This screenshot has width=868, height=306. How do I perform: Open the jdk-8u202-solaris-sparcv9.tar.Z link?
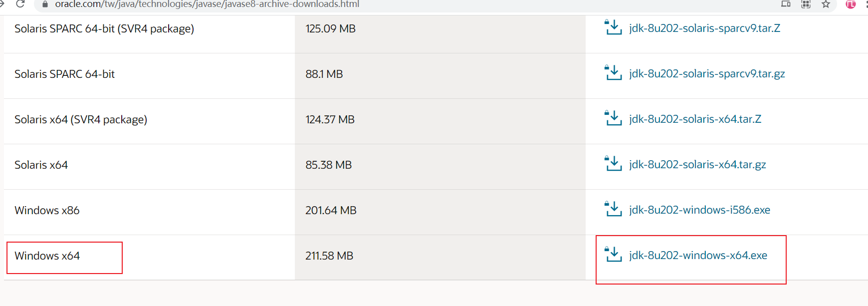point(704,28)
